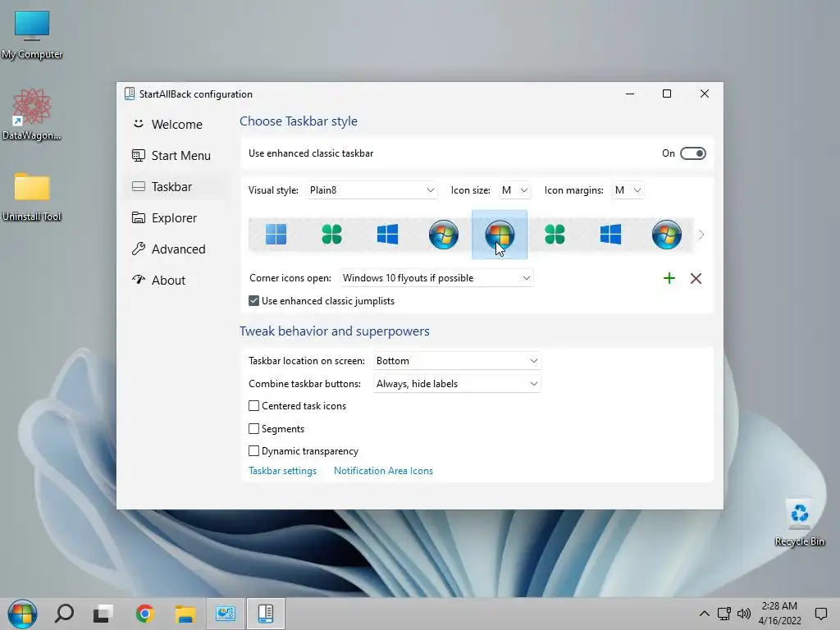Select the Uninstall Tool folder on desktop
The height and width of the screenshot is (630, 840).
click(x=32, y=197)
